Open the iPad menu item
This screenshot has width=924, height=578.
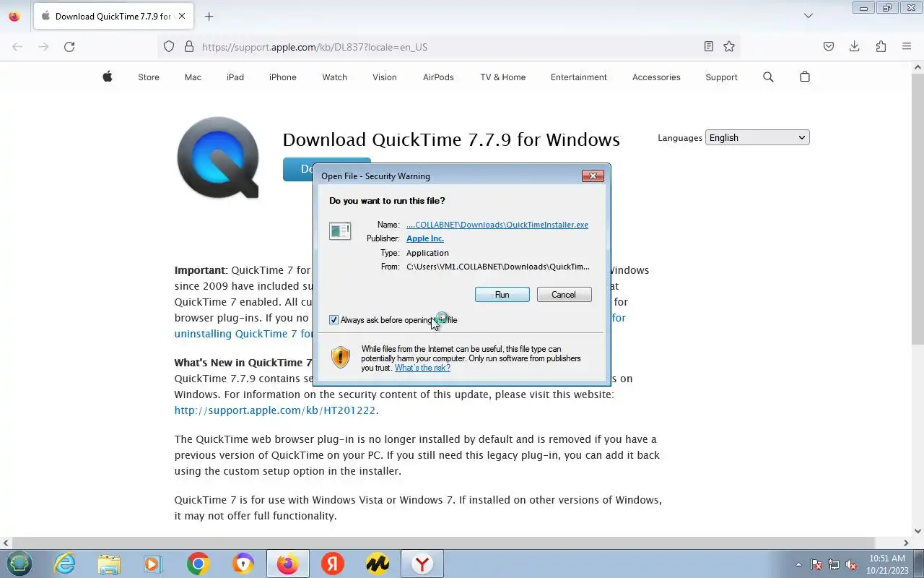click(235, 77)
